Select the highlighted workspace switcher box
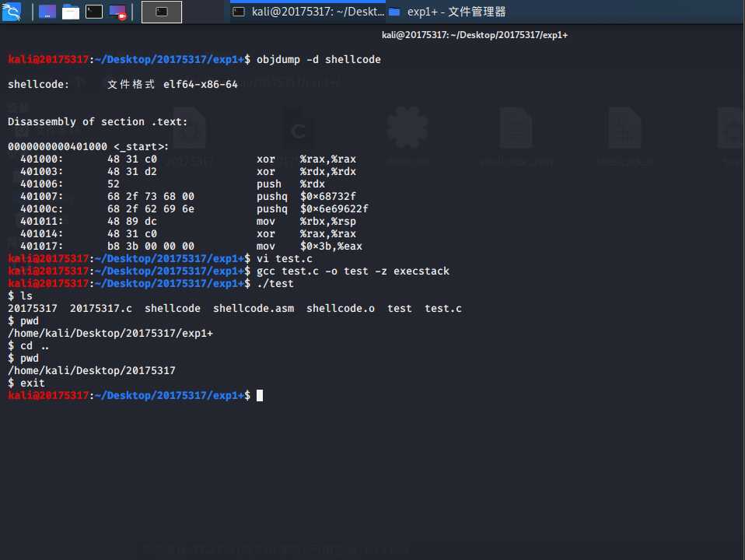This screenshot has height=560, width=745. click(162, 12)
